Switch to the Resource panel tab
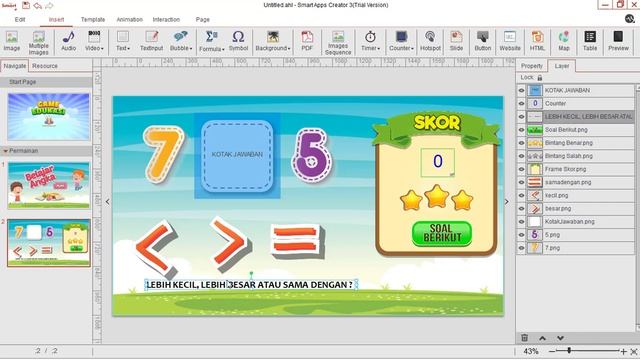The width and height of the screenshot is (640, 360). point(45,66)
